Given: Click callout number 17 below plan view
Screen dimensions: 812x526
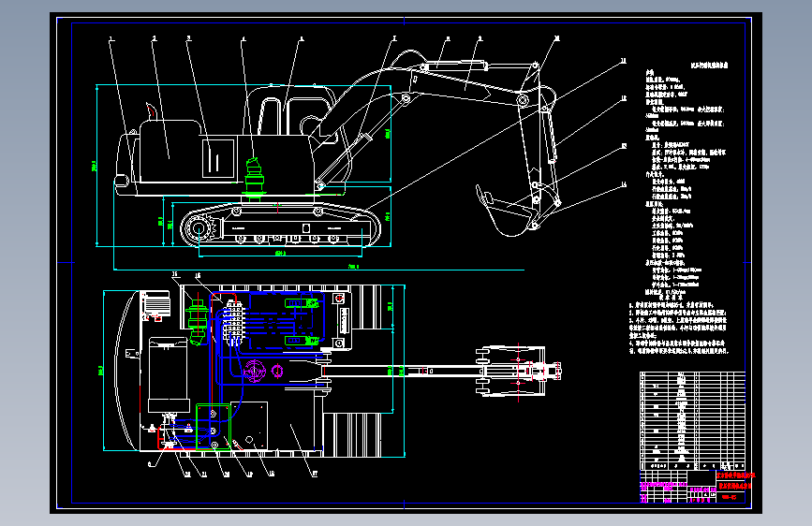Looking at the screenshot, I should pyautogui.click(x=315, y=474).
